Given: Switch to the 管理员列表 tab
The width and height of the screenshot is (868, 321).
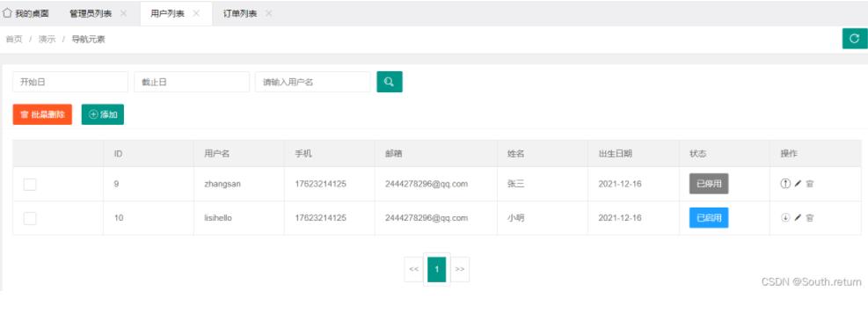Looking at the screenshot, I should point(91,13).
